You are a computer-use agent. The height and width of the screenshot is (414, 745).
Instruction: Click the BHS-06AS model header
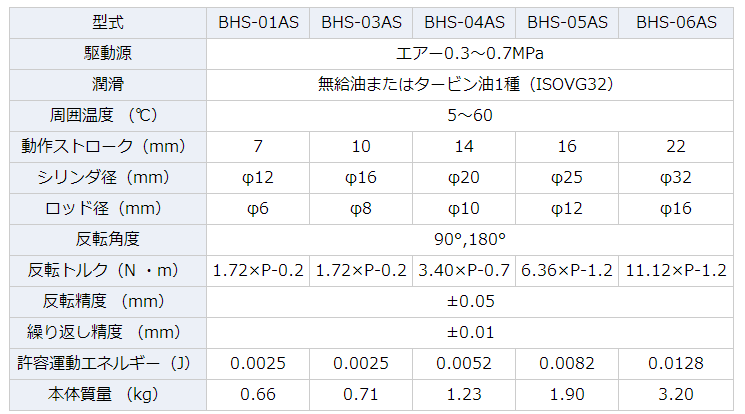[676, 23]
